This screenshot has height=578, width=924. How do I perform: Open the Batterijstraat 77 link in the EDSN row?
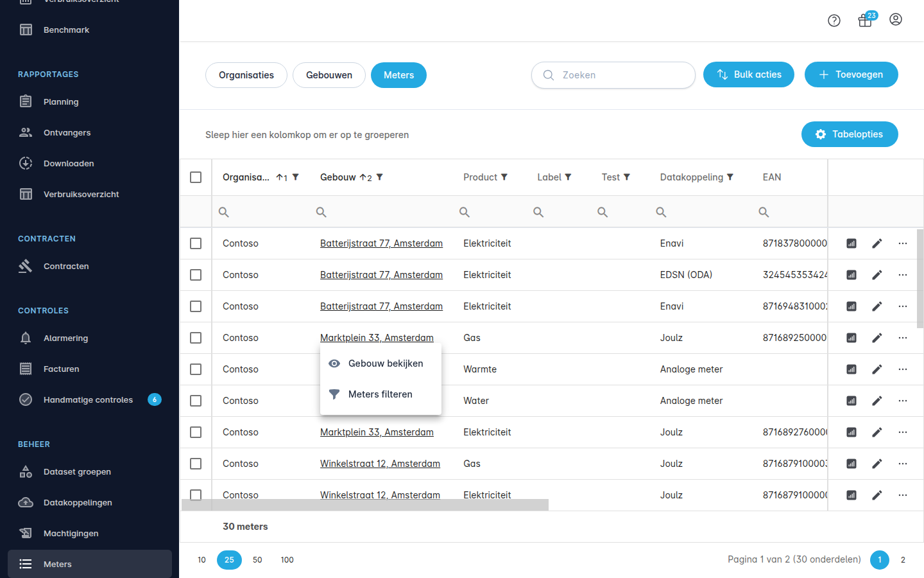click(381, 275)
